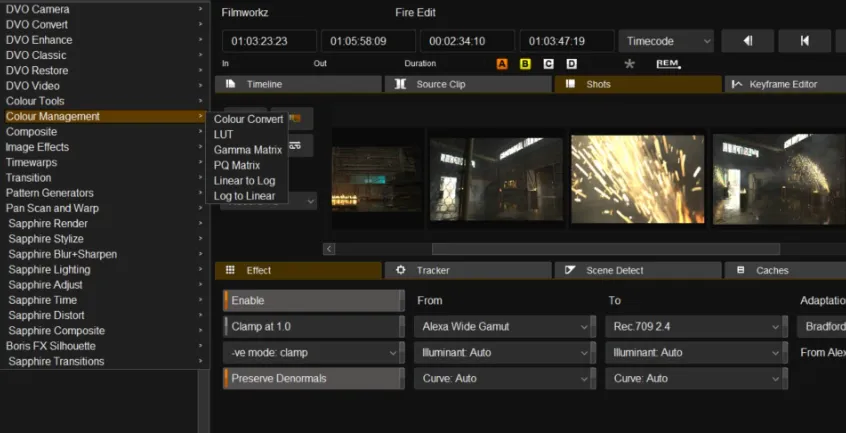Open the Colour Tools menu

(x=104, y=101)
